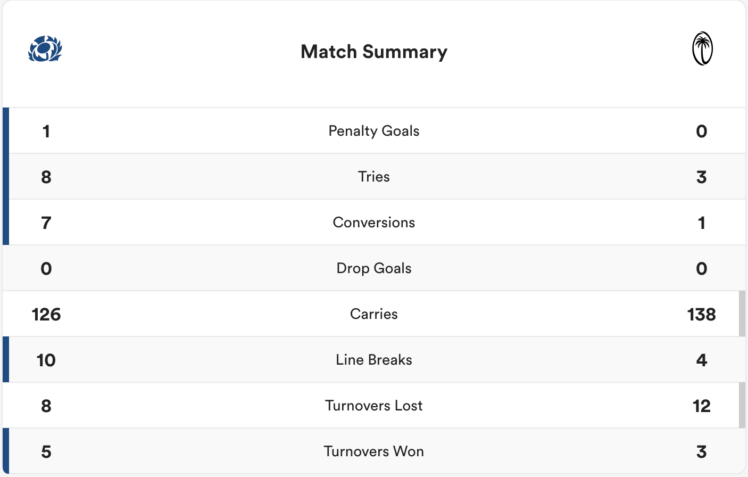The image size is (748, 477).
Task: Click Scotland's 8 tries value
Action: pyautogui.click(x=46, y=177)
